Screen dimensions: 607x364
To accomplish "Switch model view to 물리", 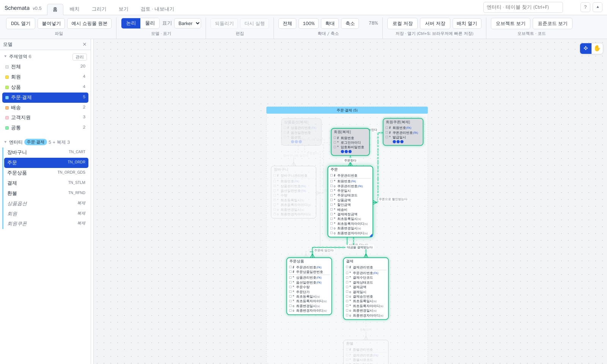I will pos(150,24).
